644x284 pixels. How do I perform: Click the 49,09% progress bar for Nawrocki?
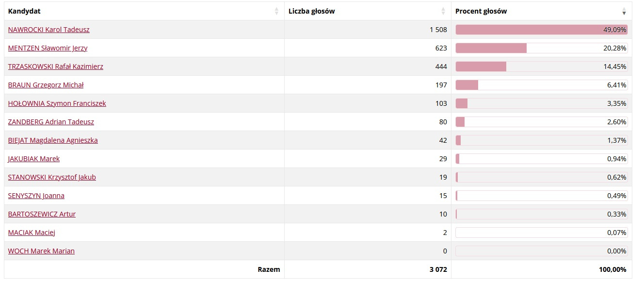tap(542, 30)
